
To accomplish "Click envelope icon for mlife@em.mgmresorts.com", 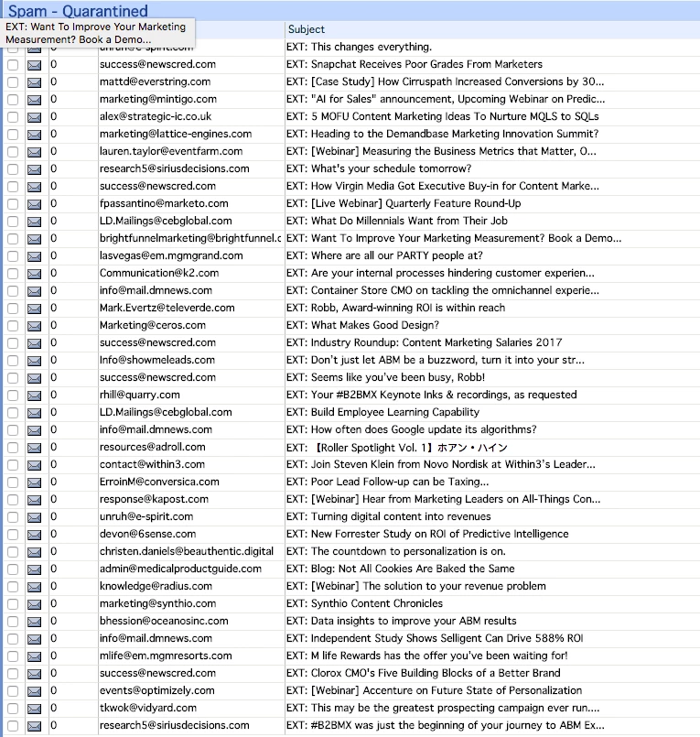I will tap(34, 656).
